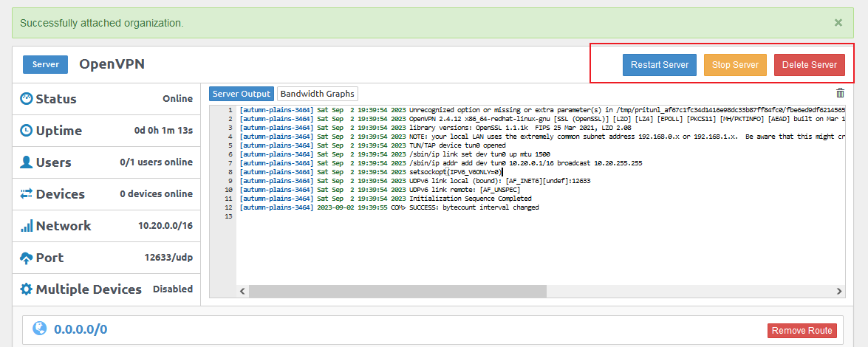Click the globe icon beside 0.0.0.0/0
Viewport: 868px width, 347px height.
tap(39, 329)
